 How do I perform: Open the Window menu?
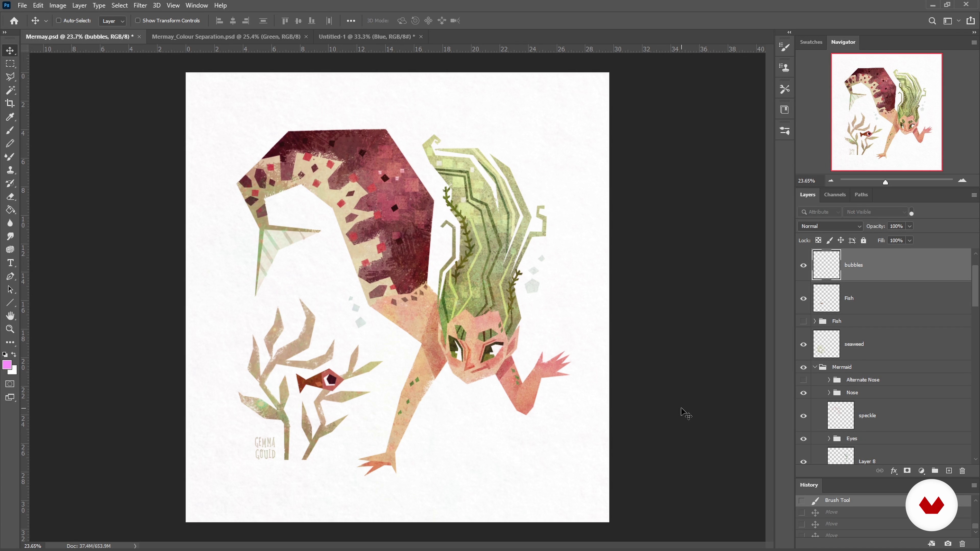197,5
